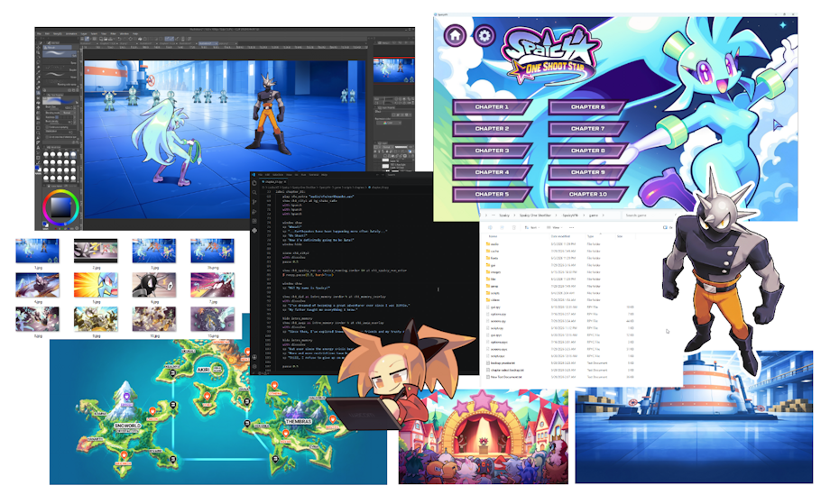Start CHAPTER 10 in the Spaiky game menu
The image size is (830, 504).
click(x=587, y=194)
